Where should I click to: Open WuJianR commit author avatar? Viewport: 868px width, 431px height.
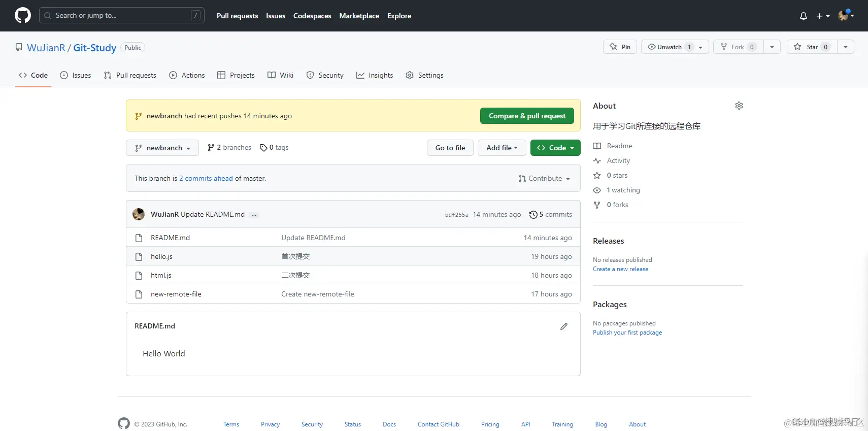pos(139,214)
